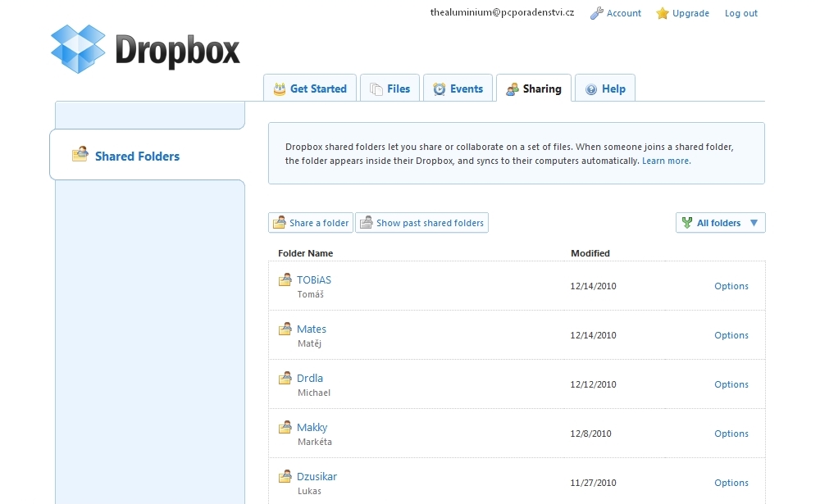Click the Michael member name under Drdla
820x504 pixels.
click(314, 393)
